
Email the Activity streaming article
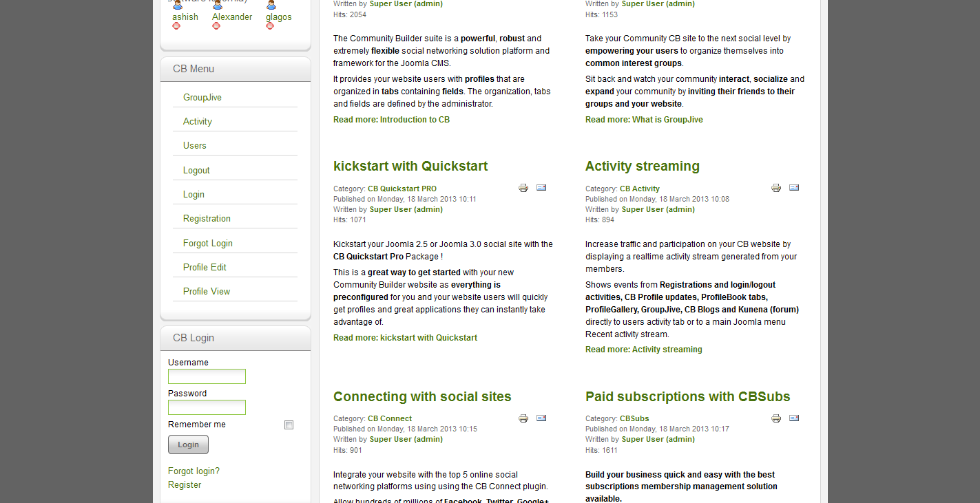[794, 187]
